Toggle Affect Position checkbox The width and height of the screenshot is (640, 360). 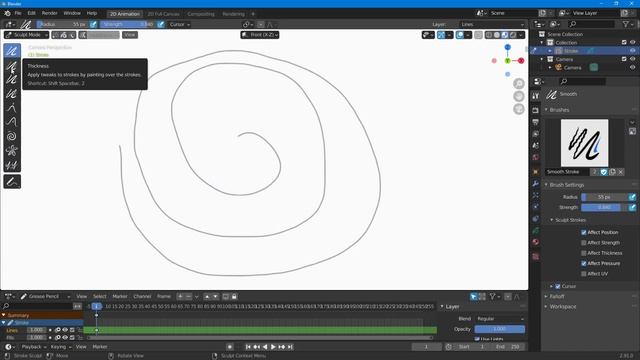pos(584,232)
